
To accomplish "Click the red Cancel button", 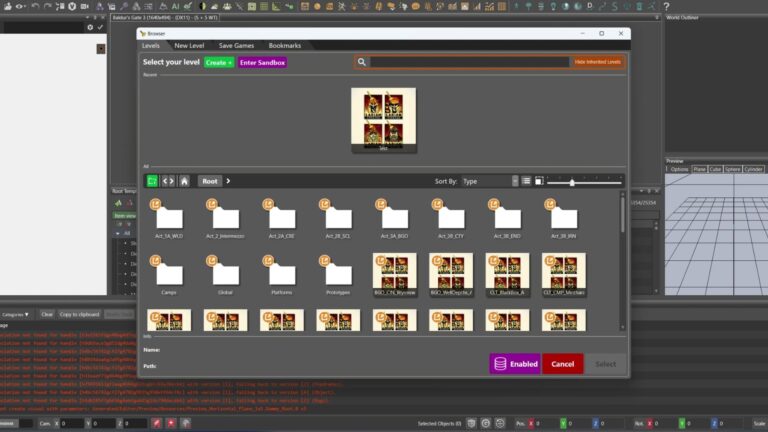I will tap(562, 364).
